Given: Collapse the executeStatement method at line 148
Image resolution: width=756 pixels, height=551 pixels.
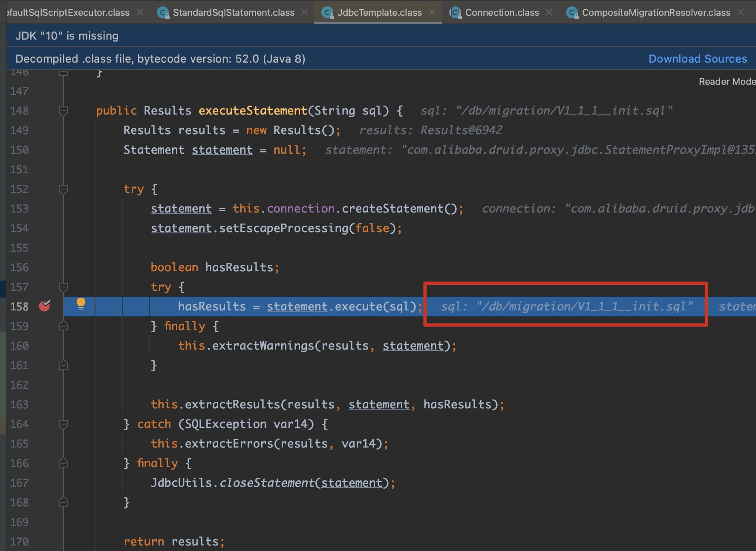Looking at the screenshot, I should 63,111.
